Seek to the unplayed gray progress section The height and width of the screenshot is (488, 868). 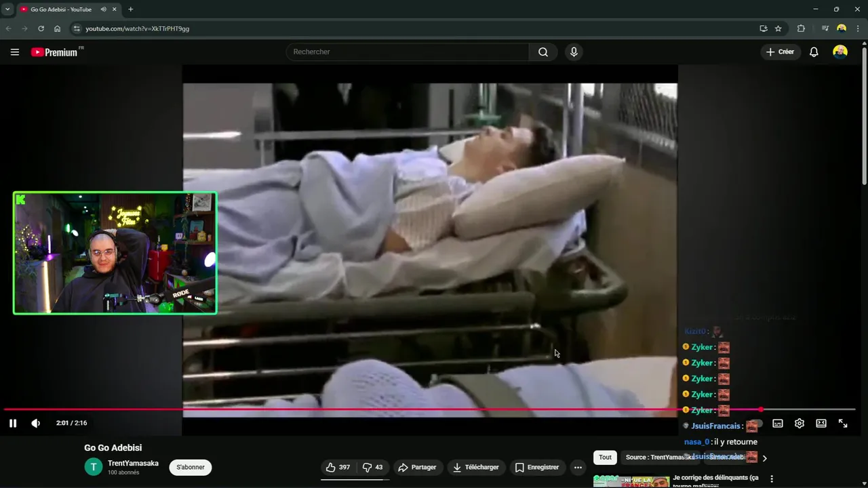(x=810, y=409)
